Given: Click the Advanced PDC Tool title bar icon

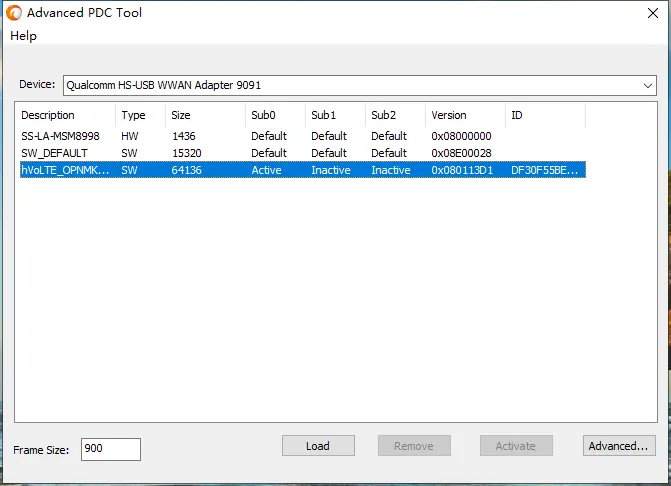Looking at the screenshot, I should pos(12,13).
